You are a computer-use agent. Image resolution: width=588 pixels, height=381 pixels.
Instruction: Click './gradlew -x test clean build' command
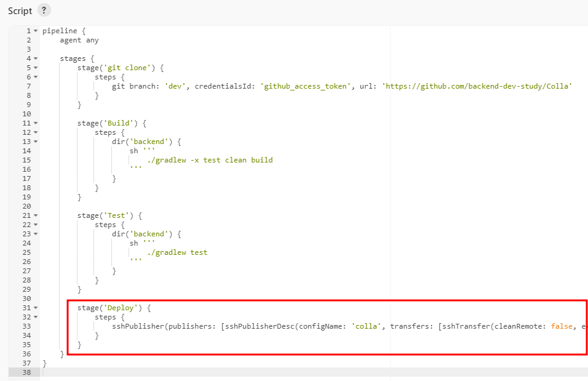210,160
